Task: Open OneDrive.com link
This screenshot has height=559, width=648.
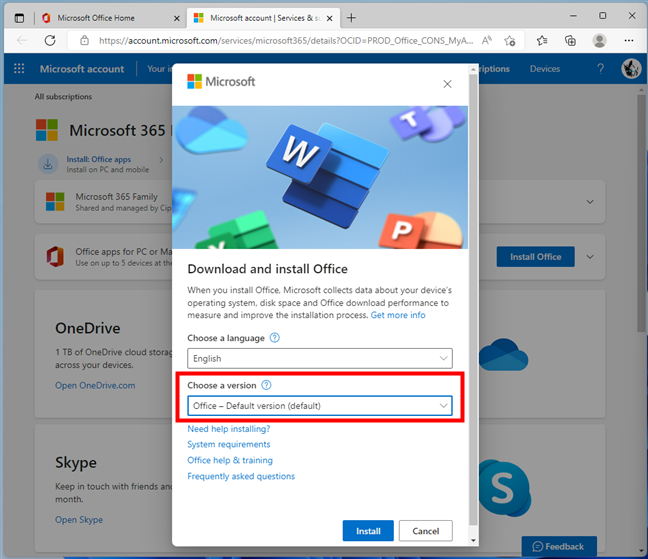Action: click(95, 385)
